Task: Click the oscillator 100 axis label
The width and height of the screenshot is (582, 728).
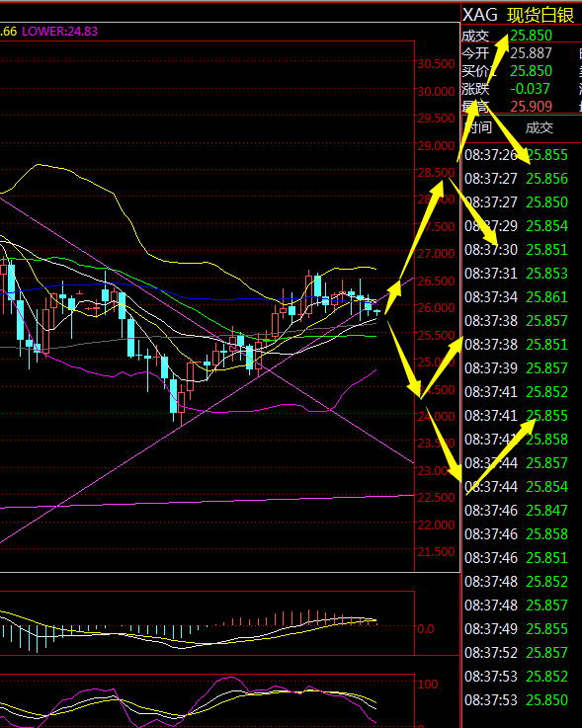Action: pyautogui.click(x=428, y=685)
